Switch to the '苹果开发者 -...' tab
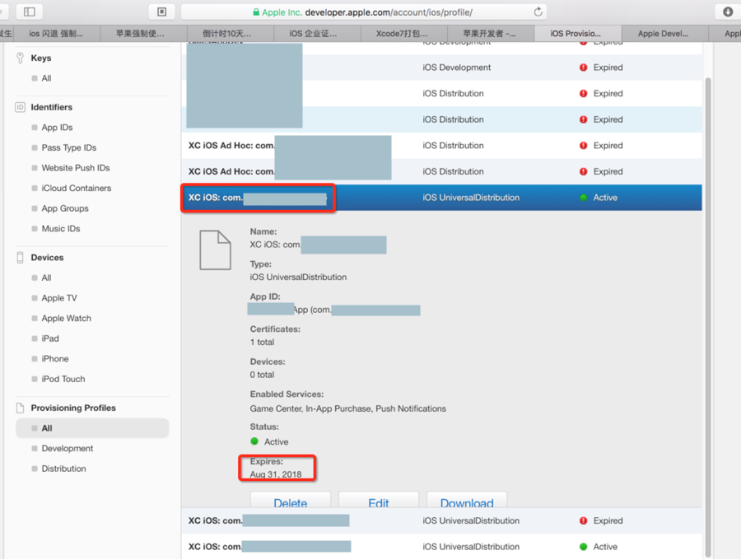This screenshot has height=560, width=741. tap(489, 34)
